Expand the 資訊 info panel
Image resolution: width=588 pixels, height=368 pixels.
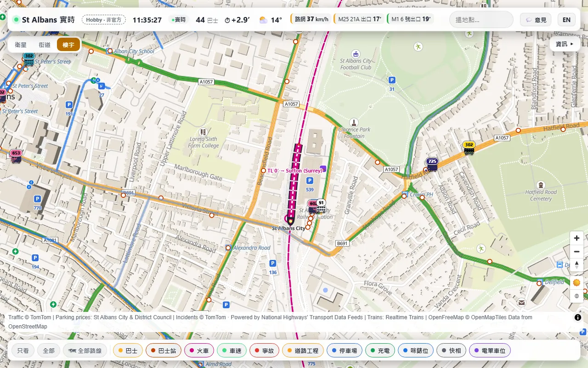point(565,44)
